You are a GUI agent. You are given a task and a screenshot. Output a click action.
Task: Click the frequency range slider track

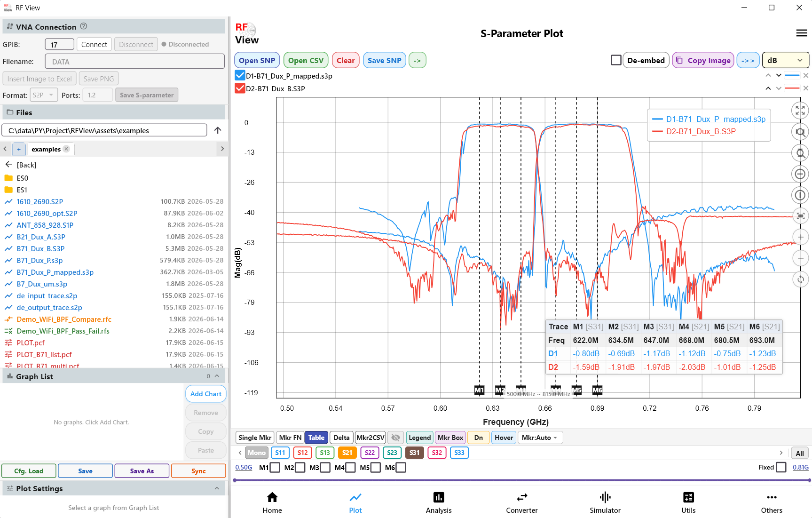pyautogui.click(x=522, y=480)
